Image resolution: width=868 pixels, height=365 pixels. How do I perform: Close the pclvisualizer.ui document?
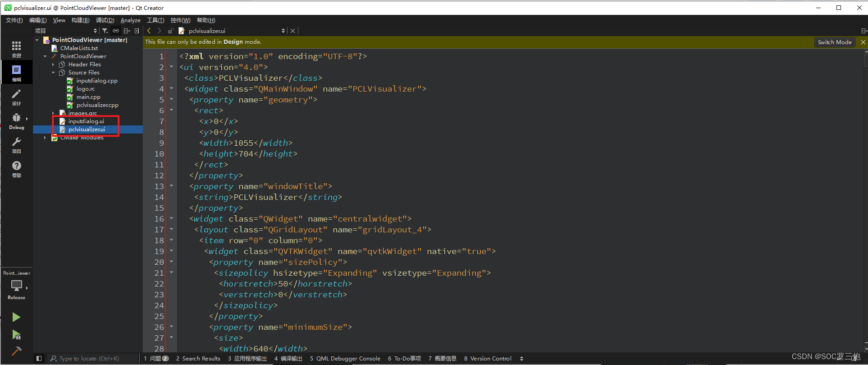292,31
